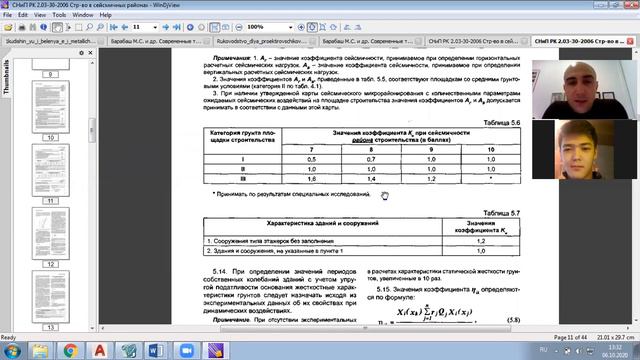Go to the next page
Image resolution: width=640 pixels, height=360 pixels.
pyautogui.click(x=166, y=27)
